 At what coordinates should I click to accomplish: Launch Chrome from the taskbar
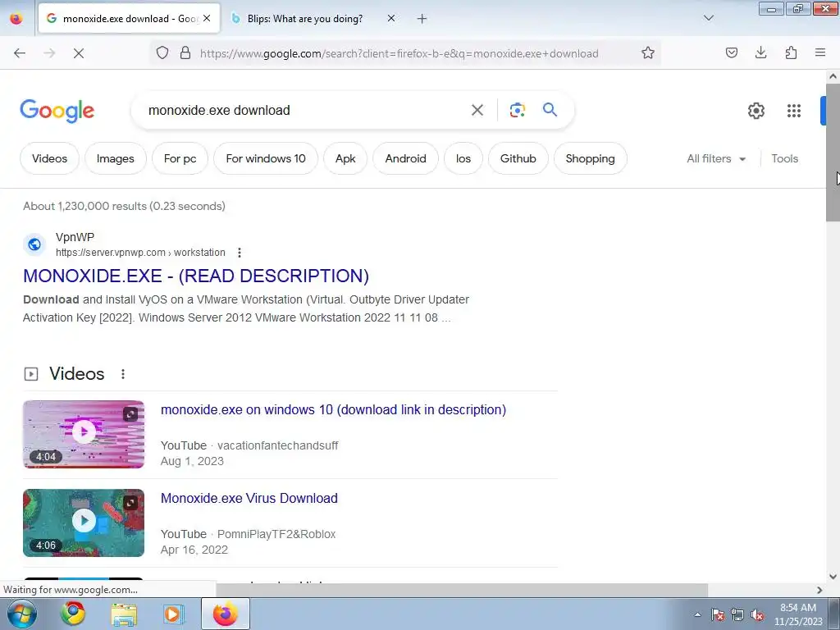point(73,614)
